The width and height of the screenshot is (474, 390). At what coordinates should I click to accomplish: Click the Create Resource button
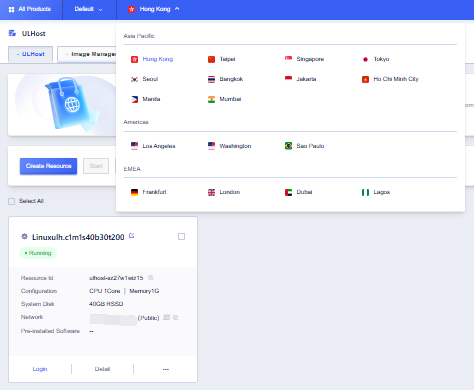coord(48,166)
